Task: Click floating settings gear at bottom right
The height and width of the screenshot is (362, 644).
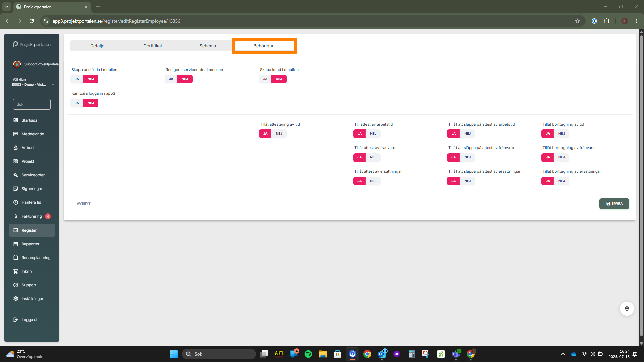Action: (627, 309)
